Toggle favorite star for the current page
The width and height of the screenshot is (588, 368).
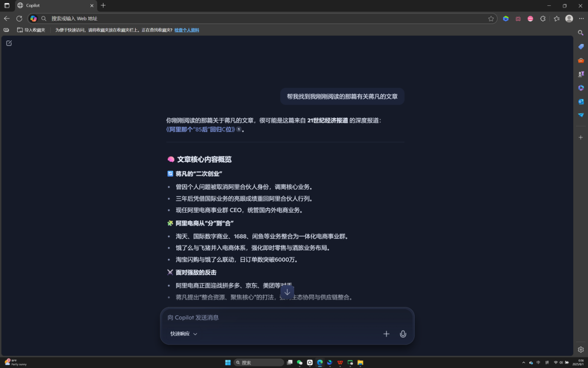click(x=491, y=18)
